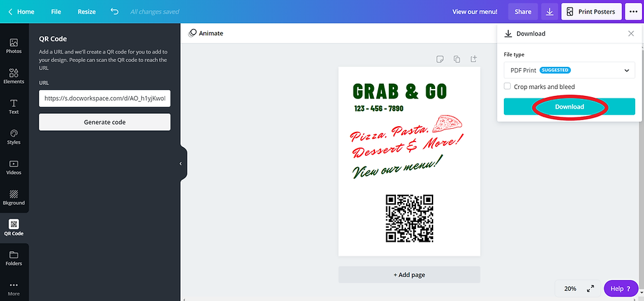Select the pizza slice illustration
The height and width of the screenshot is (301, 644).
pyautogui.click(x=448, y=124)
